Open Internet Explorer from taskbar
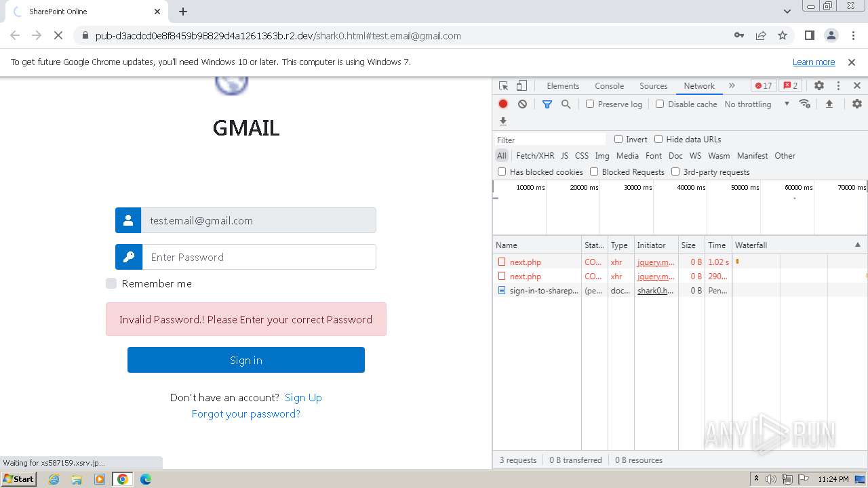Image resolution: width=868 pixels, height=488 pixels. 54,479
